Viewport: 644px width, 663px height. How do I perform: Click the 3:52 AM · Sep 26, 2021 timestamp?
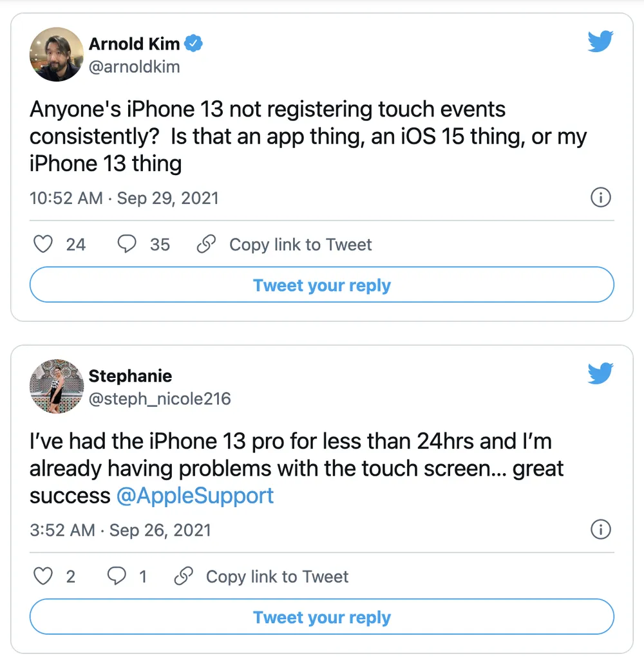tap(120, 530)
